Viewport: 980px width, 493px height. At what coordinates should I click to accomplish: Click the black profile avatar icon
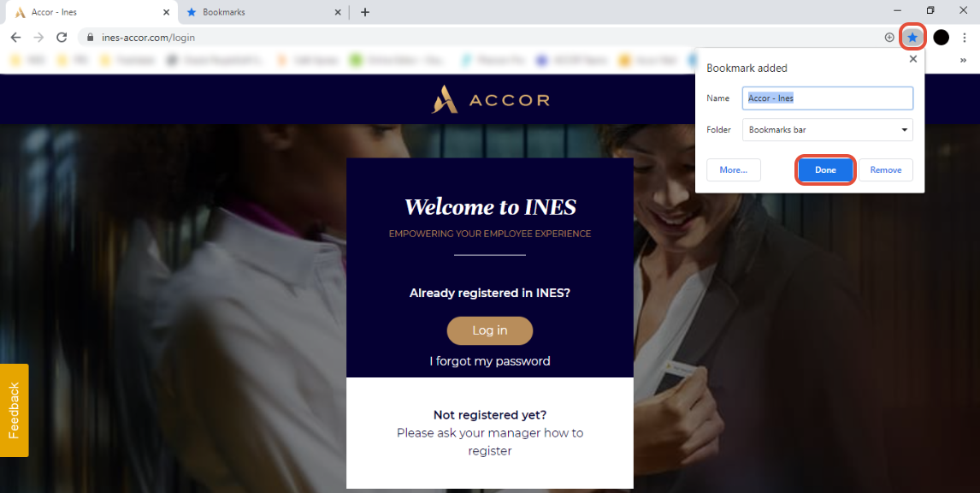tap(941, 38)
